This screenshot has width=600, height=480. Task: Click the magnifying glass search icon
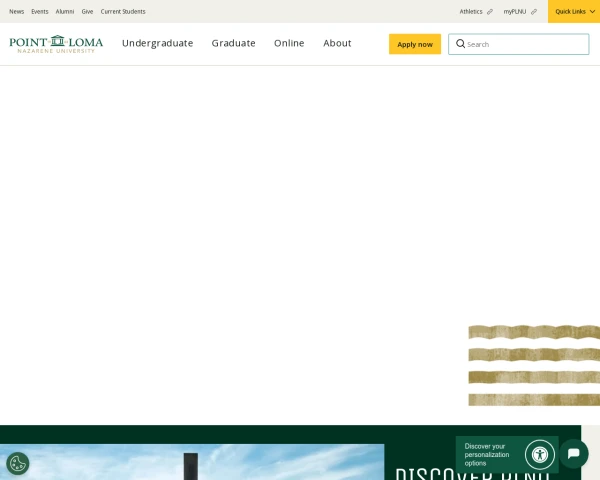pos(460,44)
